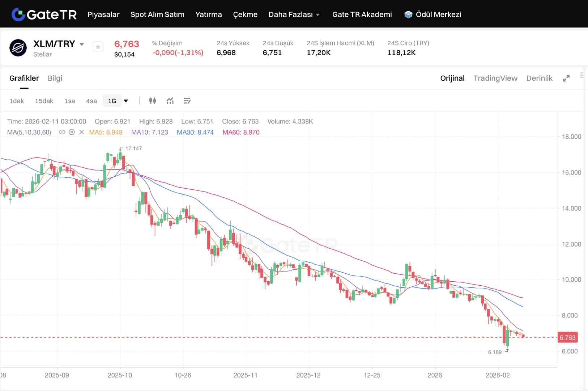Viewport: 588px width, 391px height.
Task: Open Gate TR Akademi link
Action: [362, 14]
